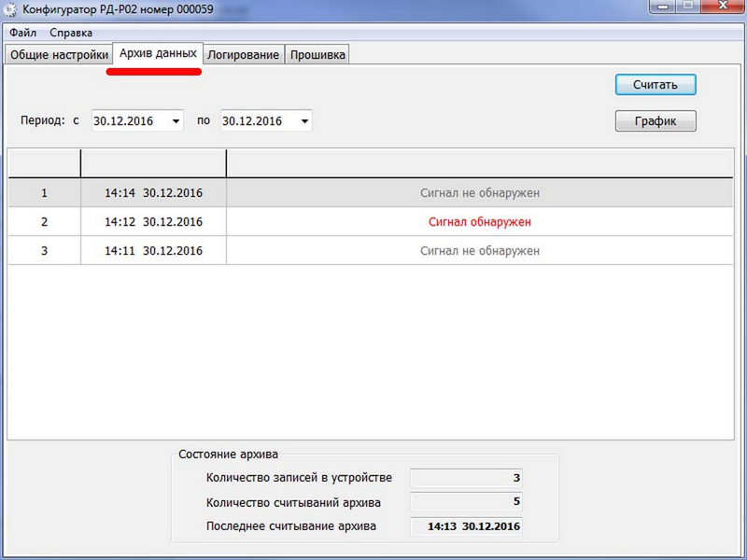Click the archive read count field

tap(466, 501)
